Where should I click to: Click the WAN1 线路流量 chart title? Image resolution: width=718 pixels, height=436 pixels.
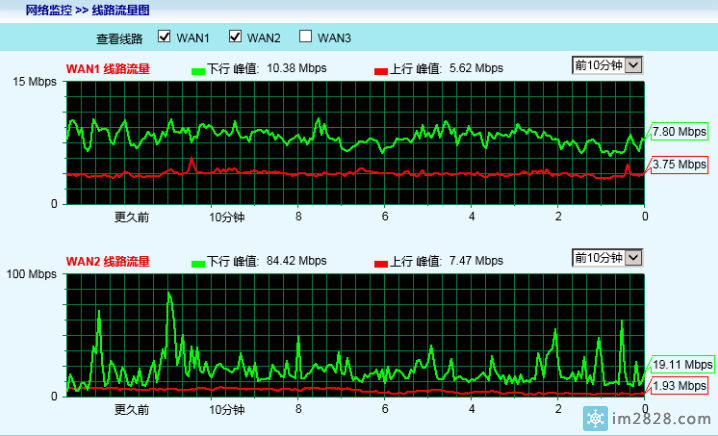point(108,70)
